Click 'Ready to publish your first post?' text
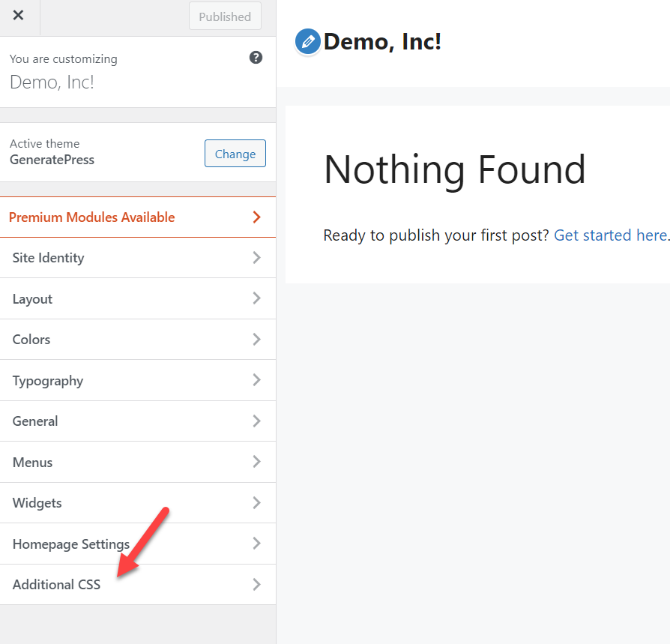This screenshot has height=644, width=670. click(x=436, y=235)
